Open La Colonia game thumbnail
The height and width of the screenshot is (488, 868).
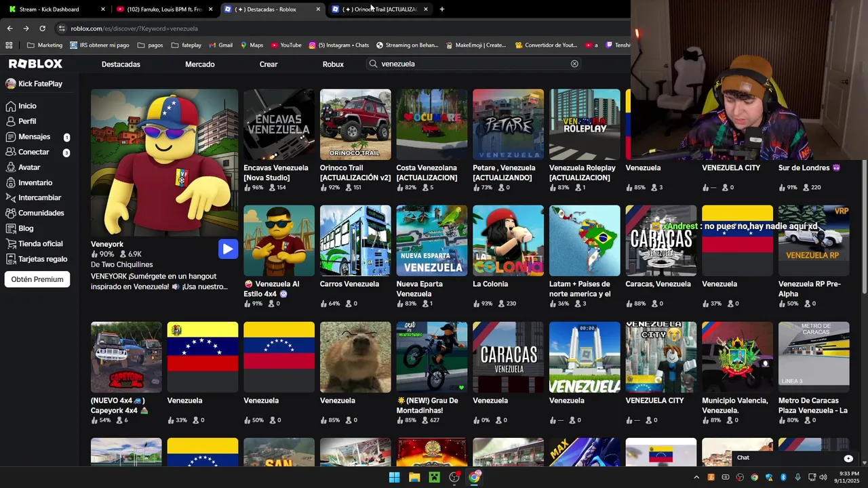(509, 241)
